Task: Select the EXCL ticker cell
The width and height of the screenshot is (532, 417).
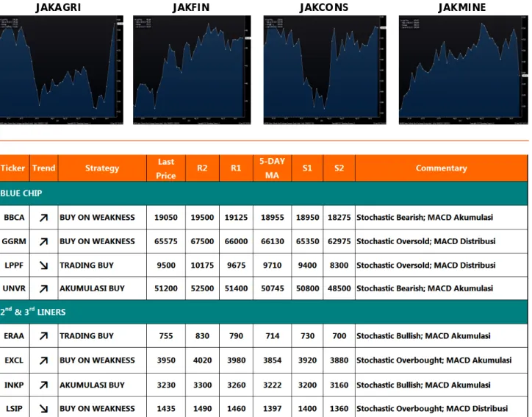Action: point(14,360)
